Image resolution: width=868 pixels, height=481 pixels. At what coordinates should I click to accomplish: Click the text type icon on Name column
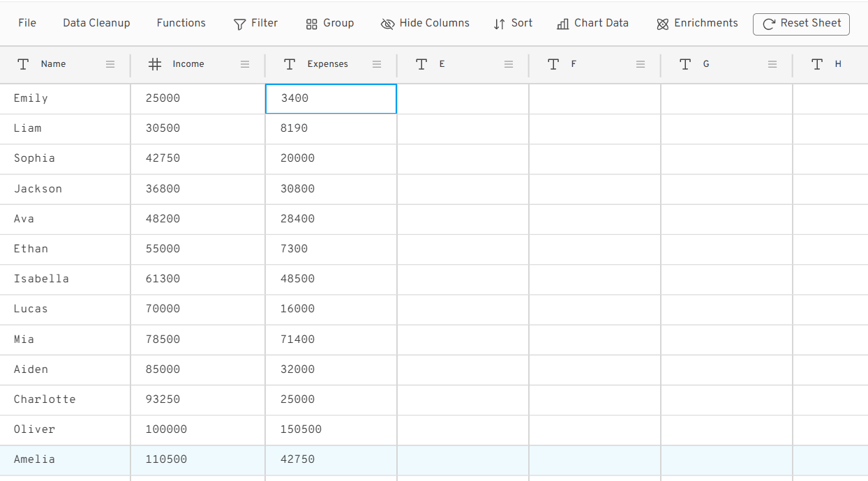[22, 63]
